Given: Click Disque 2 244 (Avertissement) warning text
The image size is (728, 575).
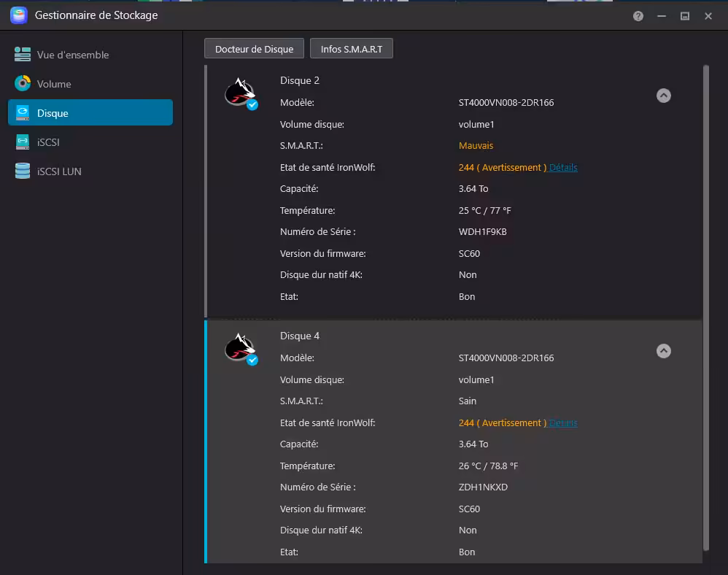Looking at the screenshot, I should pyautogui.click(x=503, y=167).
